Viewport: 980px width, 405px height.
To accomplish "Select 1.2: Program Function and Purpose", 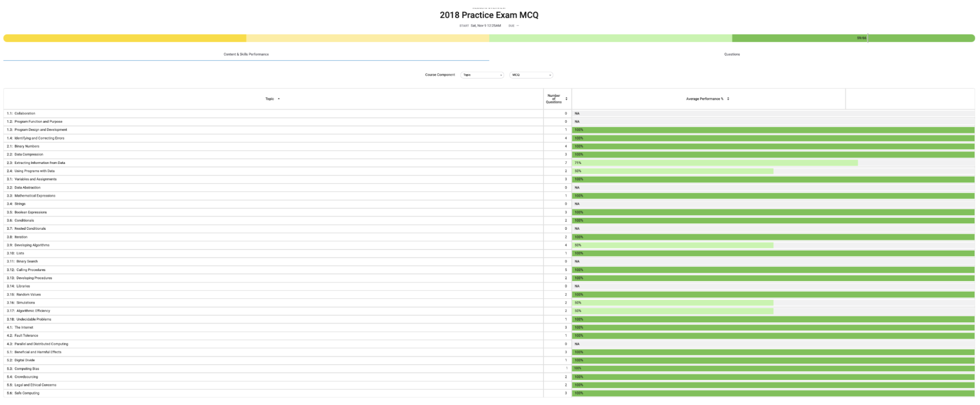I will [x=34, y=122].
